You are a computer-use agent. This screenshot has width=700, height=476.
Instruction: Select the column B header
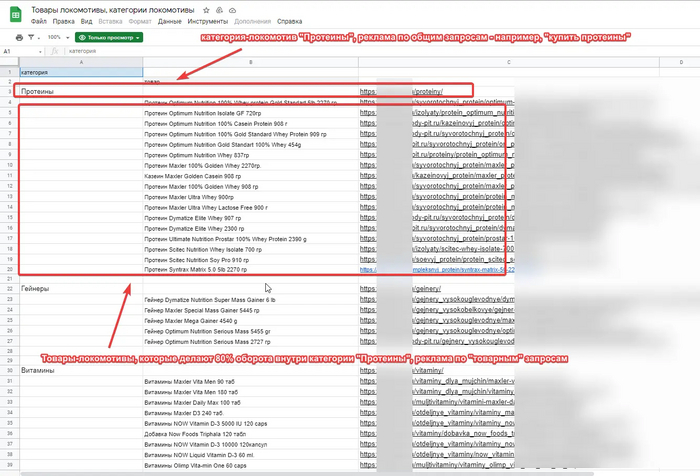pyautogui.click(x=250, y=63)
